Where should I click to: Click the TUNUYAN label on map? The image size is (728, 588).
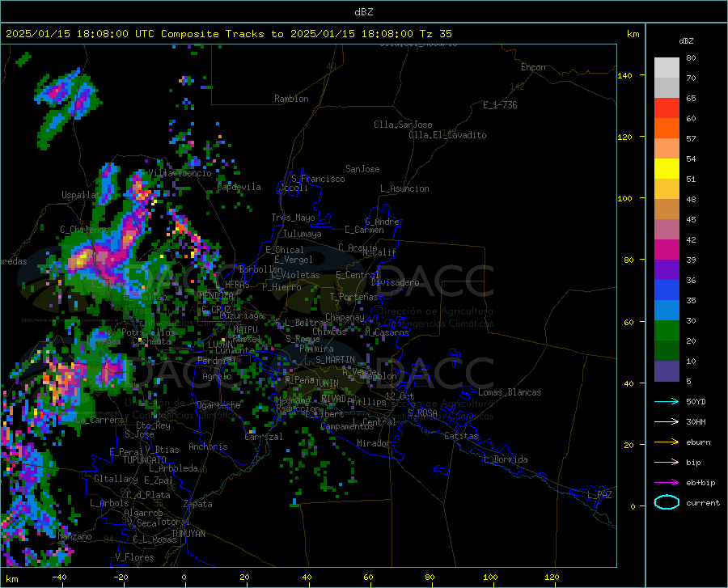188,533
